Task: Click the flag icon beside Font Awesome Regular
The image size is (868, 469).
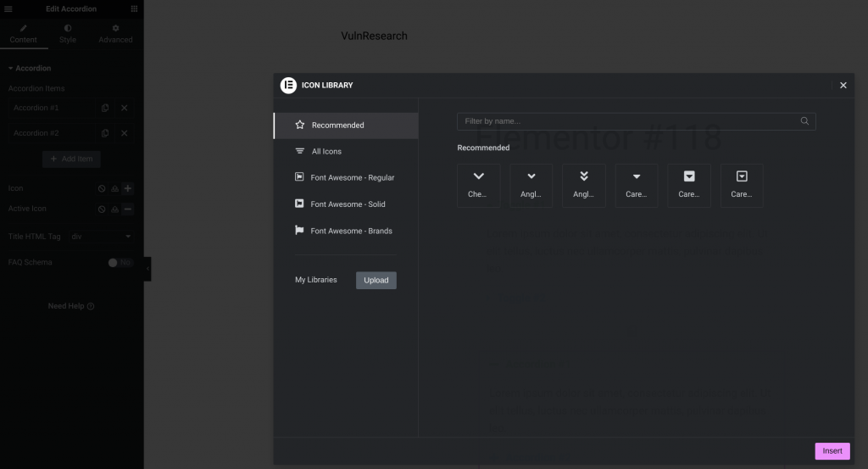Action: 299,176
